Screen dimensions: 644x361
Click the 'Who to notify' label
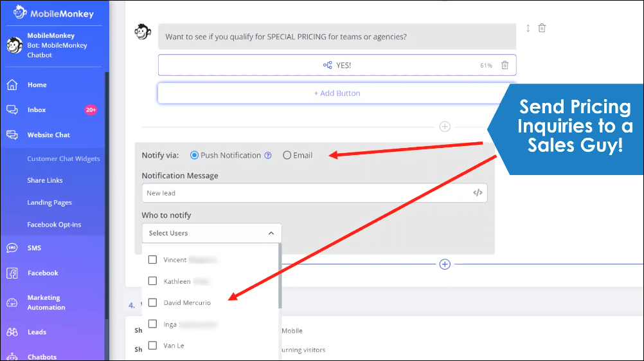166,216
